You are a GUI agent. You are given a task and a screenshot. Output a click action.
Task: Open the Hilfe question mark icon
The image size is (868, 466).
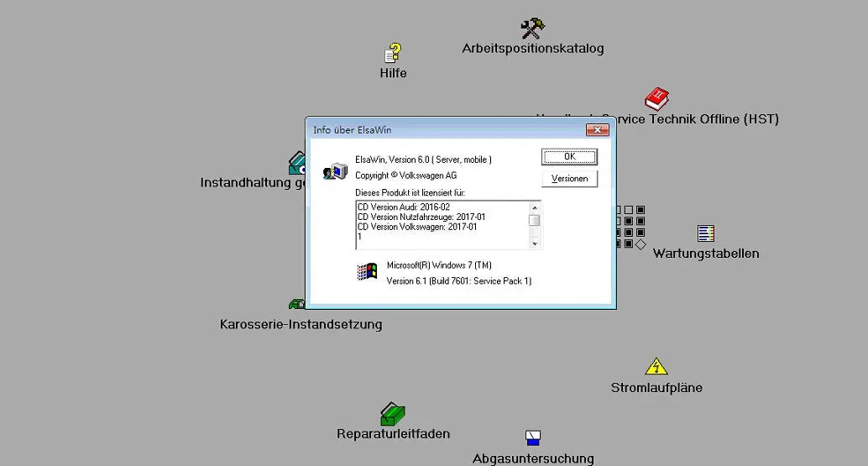click(x=393, y=53)
